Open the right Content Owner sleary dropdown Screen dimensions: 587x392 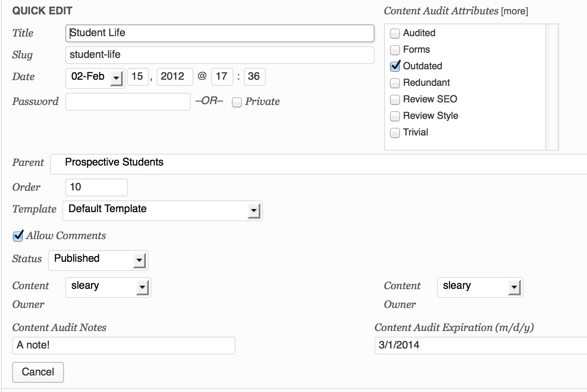(480, 287)
